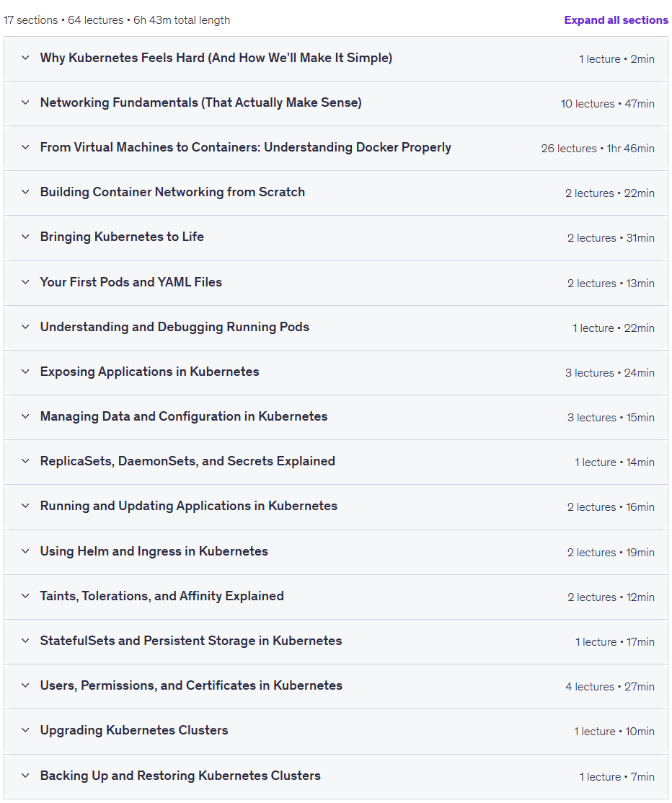Screen dimensions: 672x803
Task: Expand chevron for Your First Pods and YAML Files
Action: coord(25,282)
